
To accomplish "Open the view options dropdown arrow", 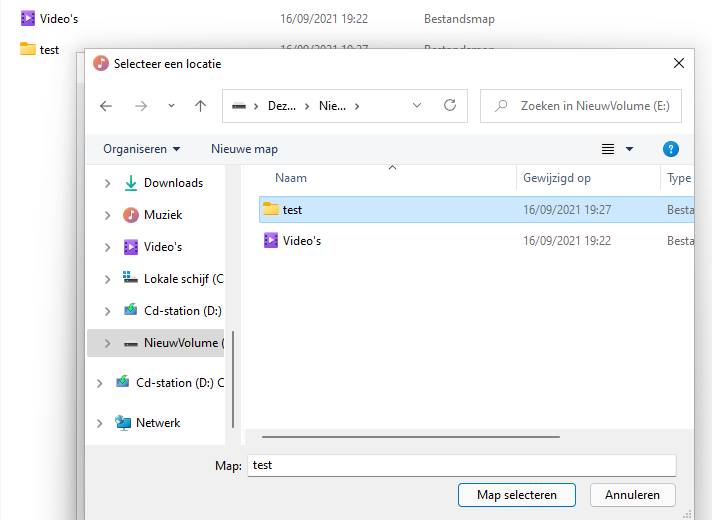I will click(629, 149).
